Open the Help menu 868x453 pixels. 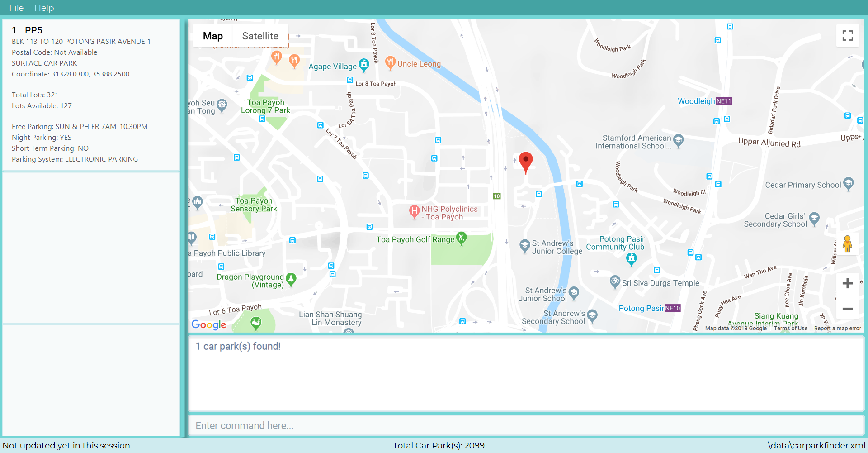pos(44,8)
